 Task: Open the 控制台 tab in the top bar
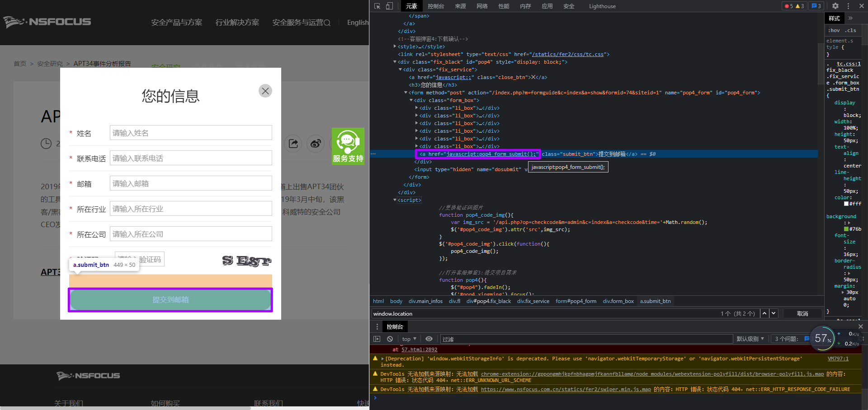pos(436,6)
